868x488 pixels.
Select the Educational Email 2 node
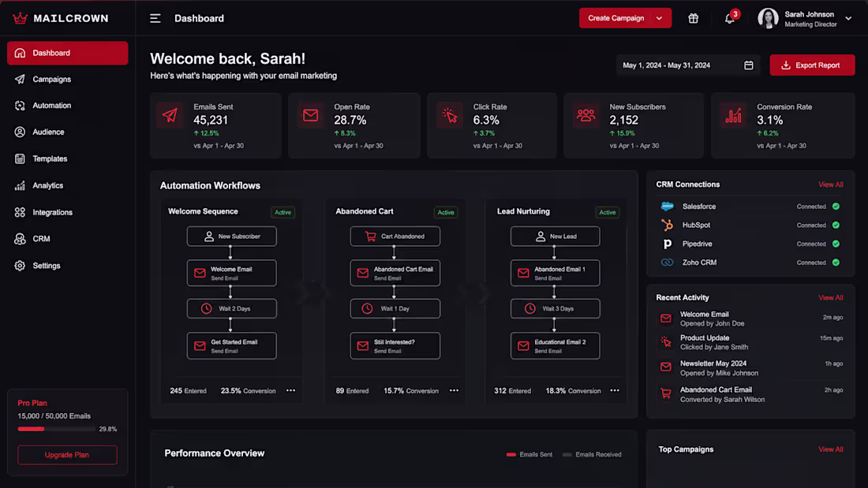pyautogui.click(x=556, y=346)
